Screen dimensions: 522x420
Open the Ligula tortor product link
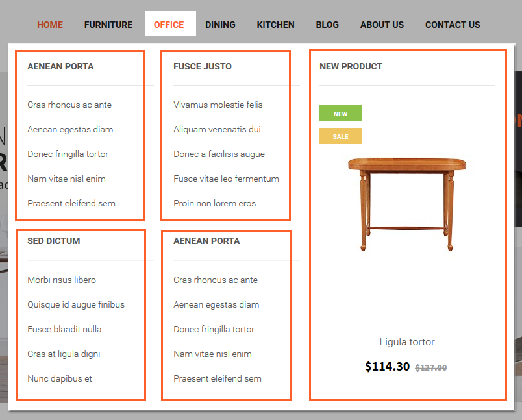pos(407,342)
